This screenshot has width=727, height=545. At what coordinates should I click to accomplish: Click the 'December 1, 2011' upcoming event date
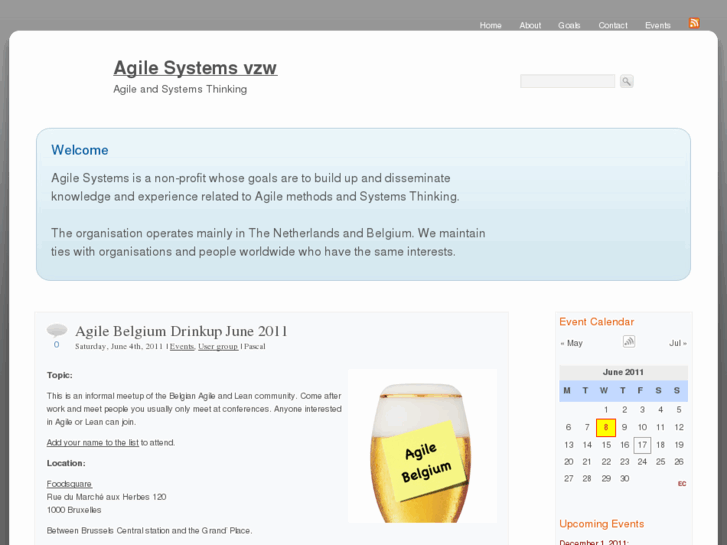593,542
